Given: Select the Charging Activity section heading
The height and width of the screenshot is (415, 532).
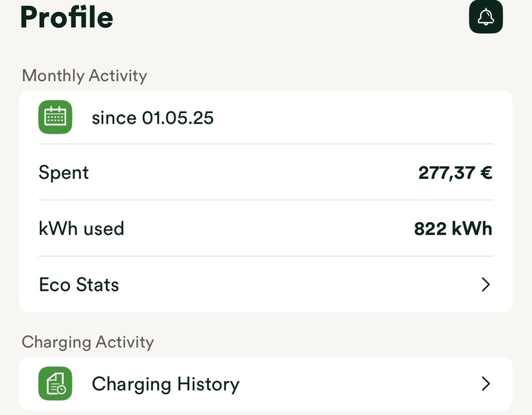Looking at the screenshot, I should [x=88, y=342].
